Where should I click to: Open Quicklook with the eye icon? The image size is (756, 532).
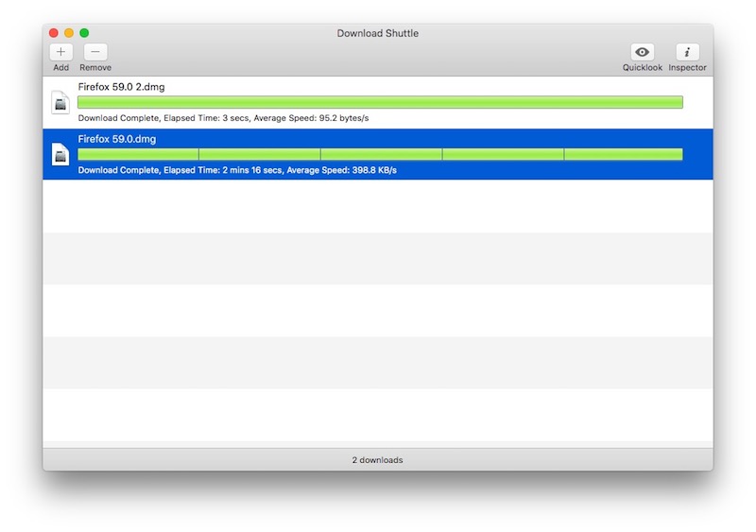tap(642, 52)
